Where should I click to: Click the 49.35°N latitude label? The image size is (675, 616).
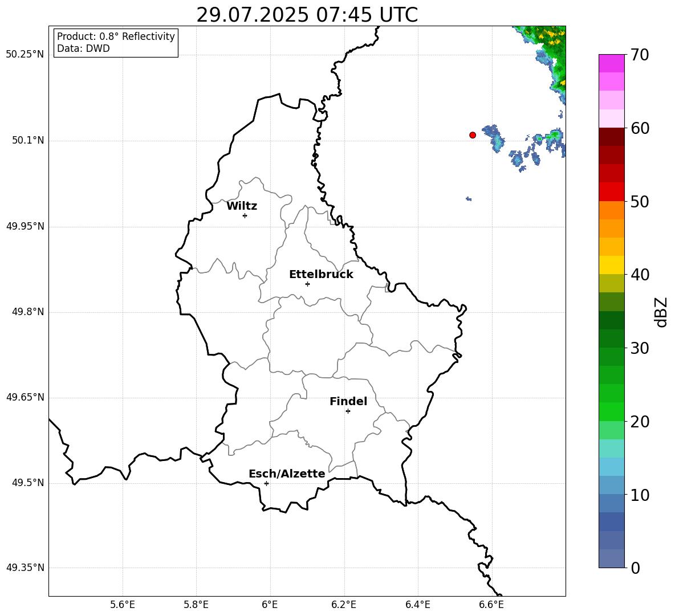coord(25,568)
